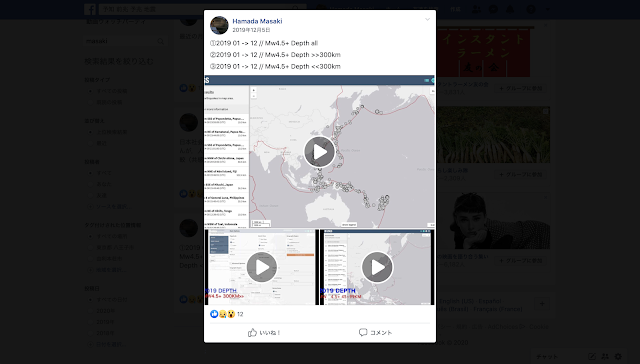The image size is (640, 364).
Task: Open the 作成 create menu
Action: (455, 9)
